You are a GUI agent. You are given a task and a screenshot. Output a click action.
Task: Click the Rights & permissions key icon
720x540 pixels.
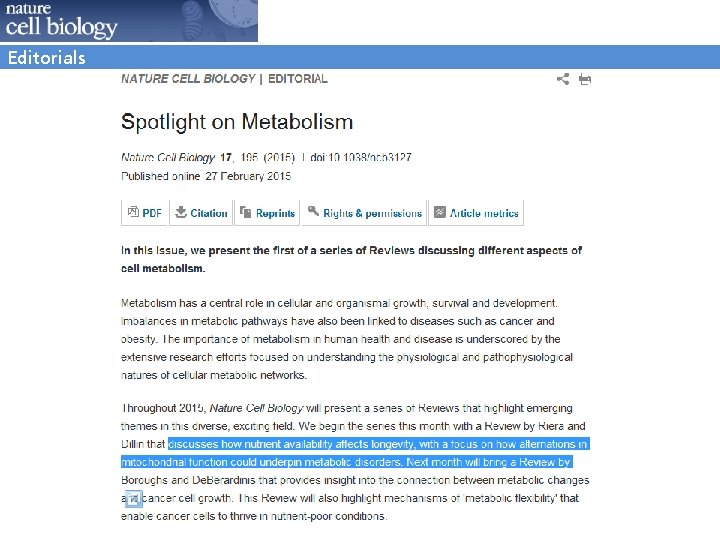coord(313,212)
